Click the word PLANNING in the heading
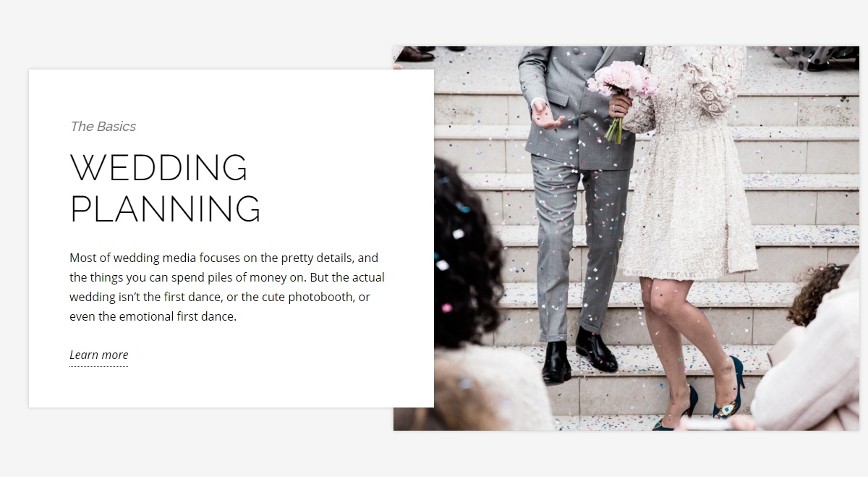Viewport: 868px width, 477px height. [165, 208]
